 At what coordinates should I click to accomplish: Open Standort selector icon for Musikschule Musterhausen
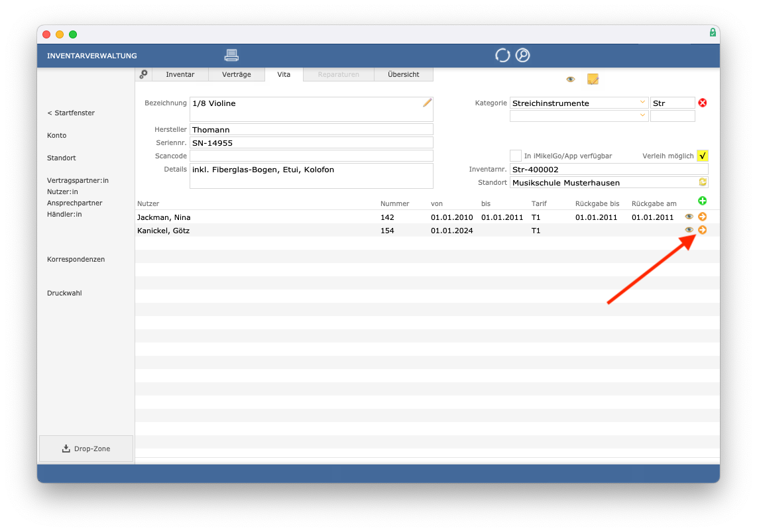coord(703,182)
